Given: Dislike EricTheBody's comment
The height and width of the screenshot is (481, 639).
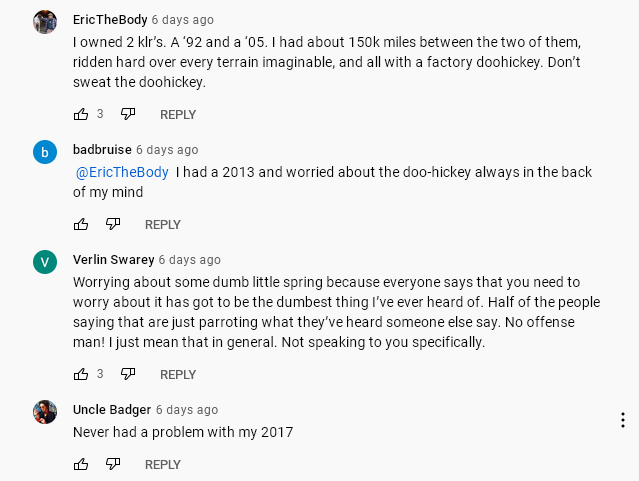Looking at the screenshot, I should [x=128, y=114].
